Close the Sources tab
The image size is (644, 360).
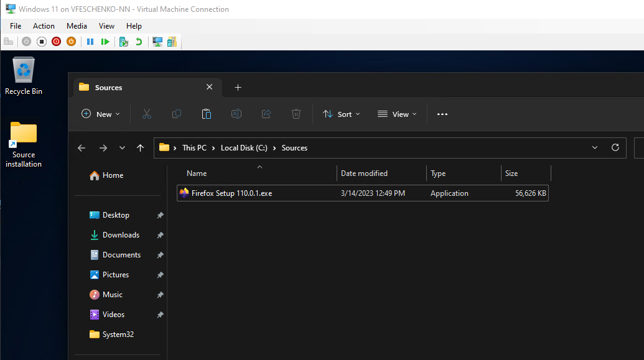click(210, 87)
